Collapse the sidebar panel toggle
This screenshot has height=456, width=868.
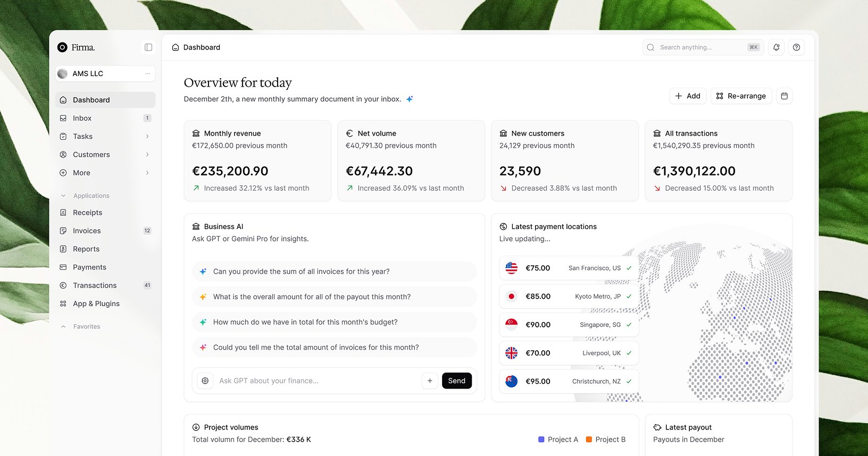pyautogui.click(x=148, y=47)
